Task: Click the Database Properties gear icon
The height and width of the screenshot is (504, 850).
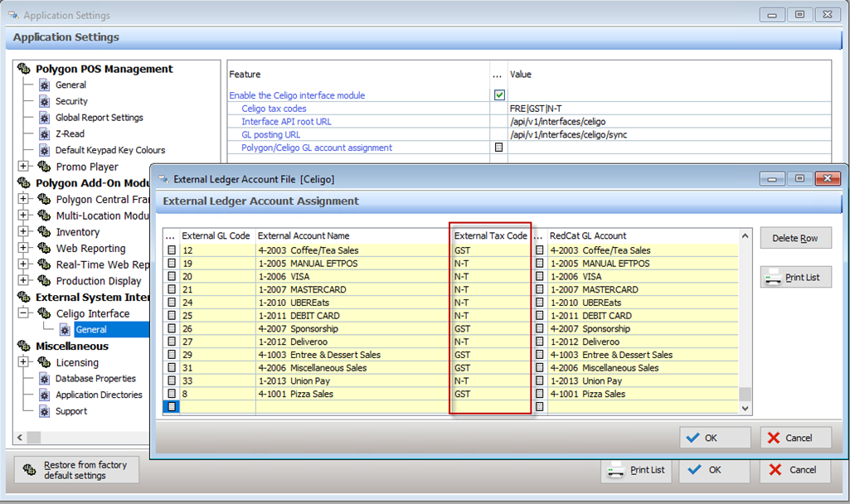Action: (x=45, y=379)
